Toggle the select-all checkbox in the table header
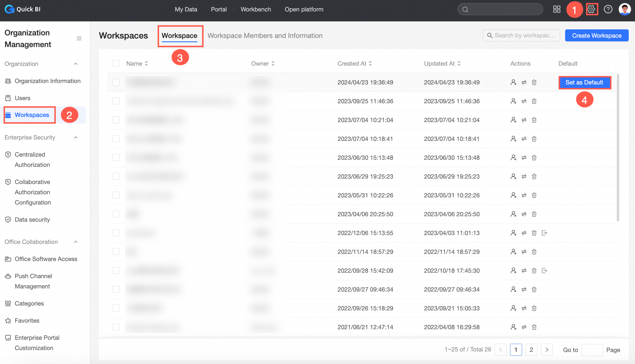The image size is (635, 364). [x=116, y=63]
